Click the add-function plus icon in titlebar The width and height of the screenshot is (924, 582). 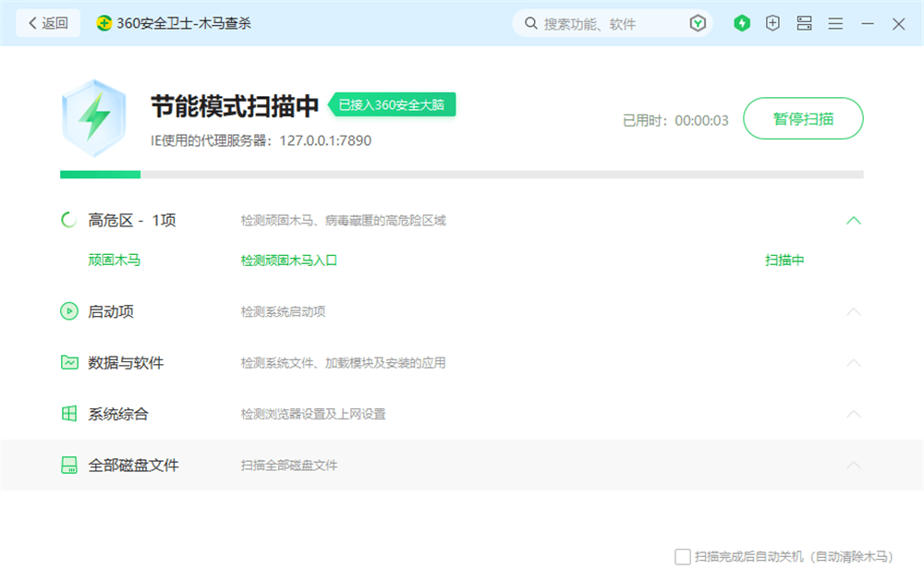(x=772, y=23)
